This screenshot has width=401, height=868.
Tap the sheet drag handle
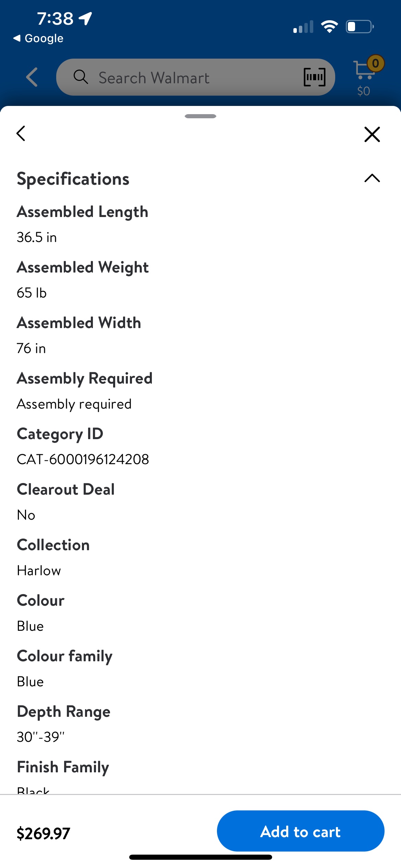click(200, 116)
